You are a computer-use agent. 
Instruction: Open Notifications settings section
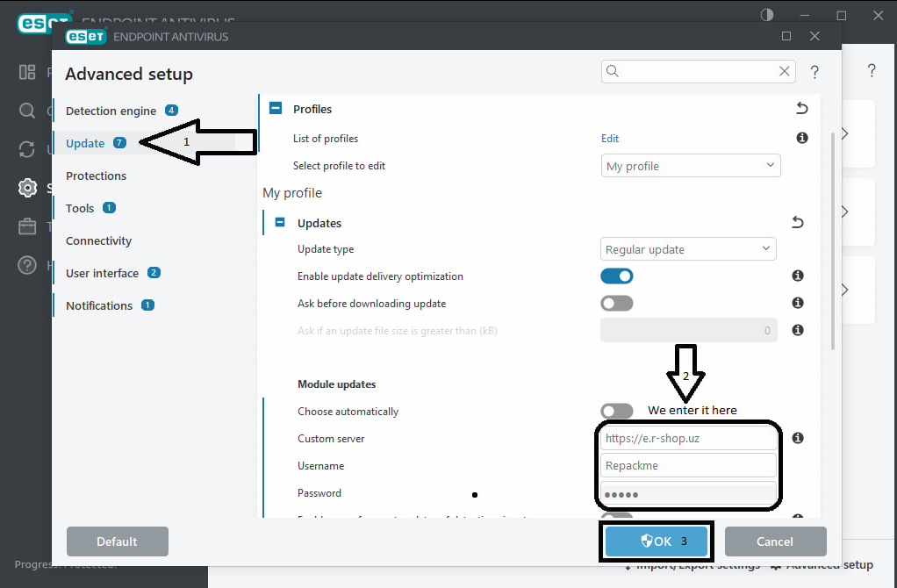coord(99,305)
